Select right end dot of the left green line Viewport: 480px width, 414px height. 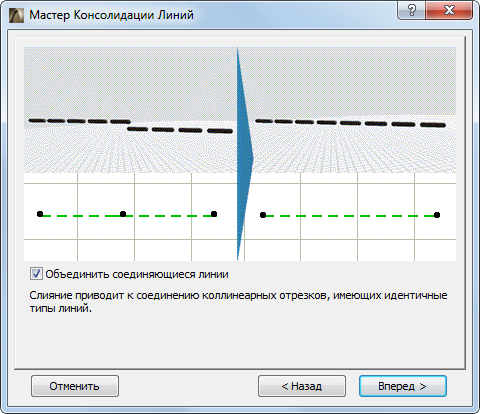pos(214,214)
